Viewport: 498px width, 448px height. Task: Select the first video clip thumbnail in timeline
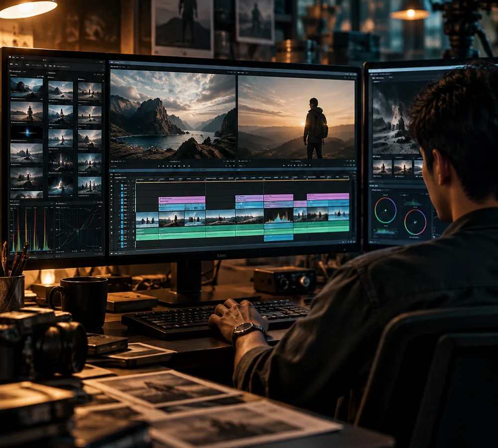pyautogui.click(x=147, y=220)
